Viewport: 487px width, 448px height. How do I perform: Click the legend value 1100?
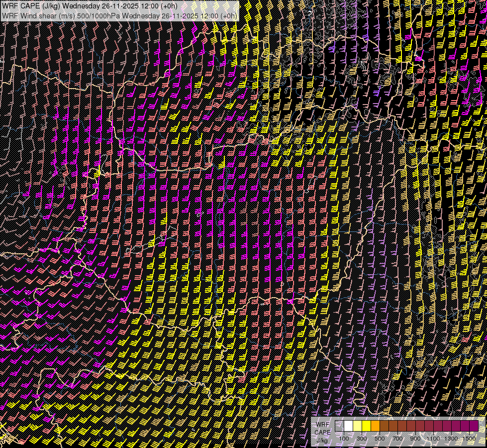pos(433,439)
